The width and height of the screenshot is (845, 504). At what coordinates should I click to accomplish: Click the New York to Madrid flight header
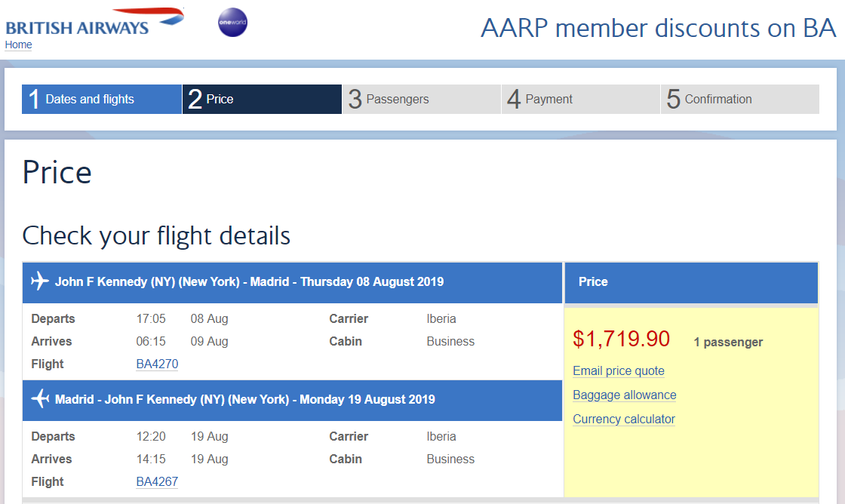point(249,282)
